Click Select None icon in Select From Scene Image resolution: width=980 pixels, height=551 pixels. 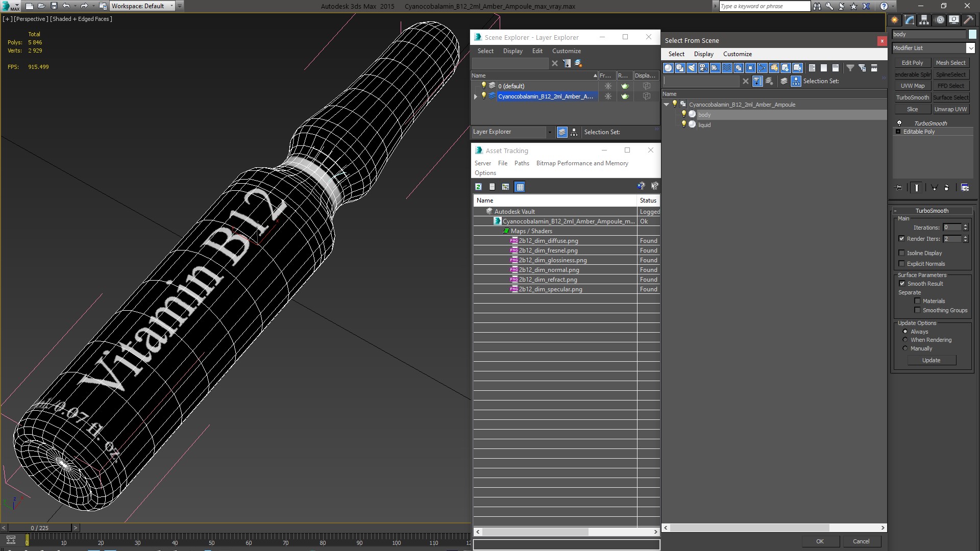[824, 68]
